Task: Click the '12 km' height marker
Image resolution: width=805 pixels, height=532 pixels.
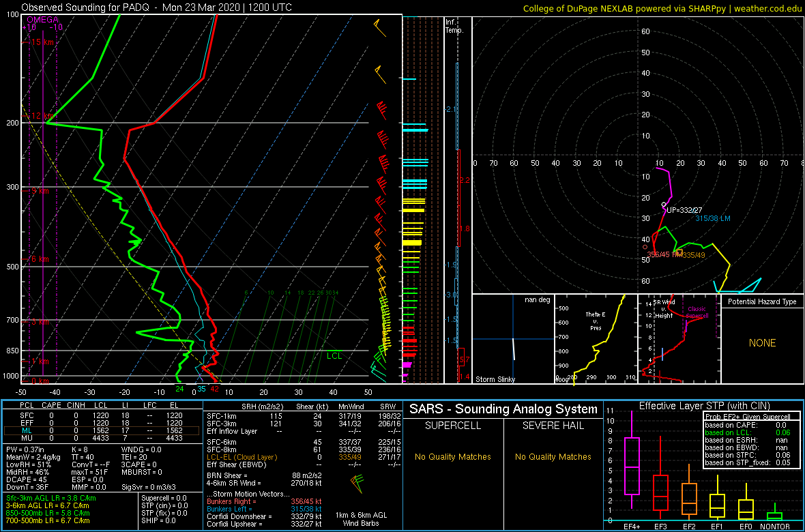Action: coord(42,116)
